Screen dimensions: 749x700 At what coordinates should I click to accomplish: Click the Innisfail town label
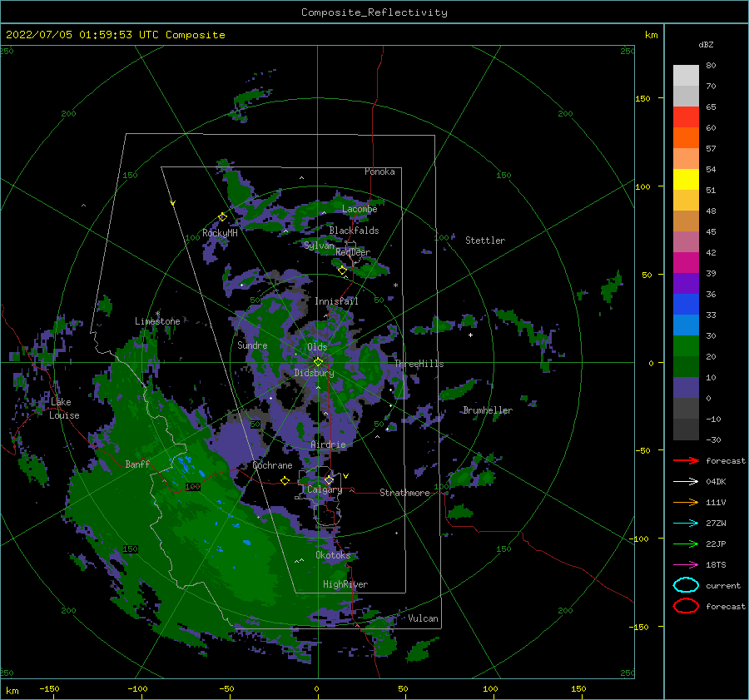336,301
